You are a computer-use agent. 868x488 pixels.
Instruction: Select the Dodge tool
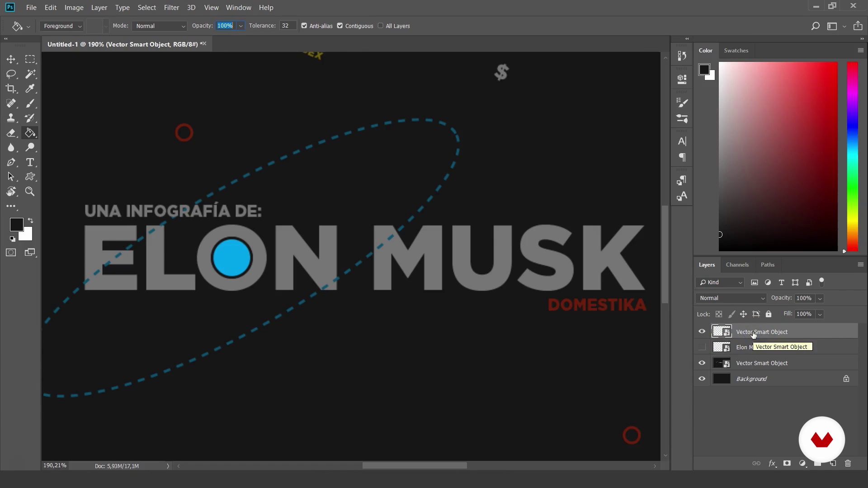pyautogui.click(x=30, y=147)
